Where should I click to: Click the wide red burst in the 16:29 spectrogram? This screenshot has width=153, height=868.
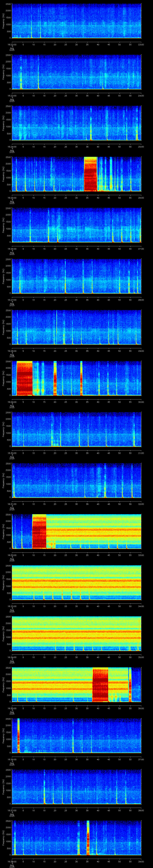(25, 378)
